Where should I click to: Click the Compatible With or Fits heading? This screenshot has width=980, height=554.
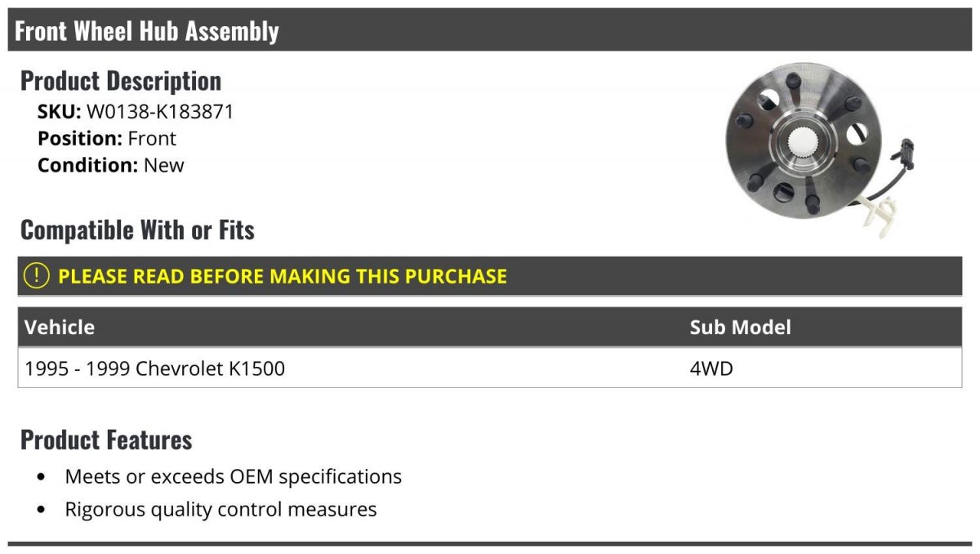(x=137, y=230)
